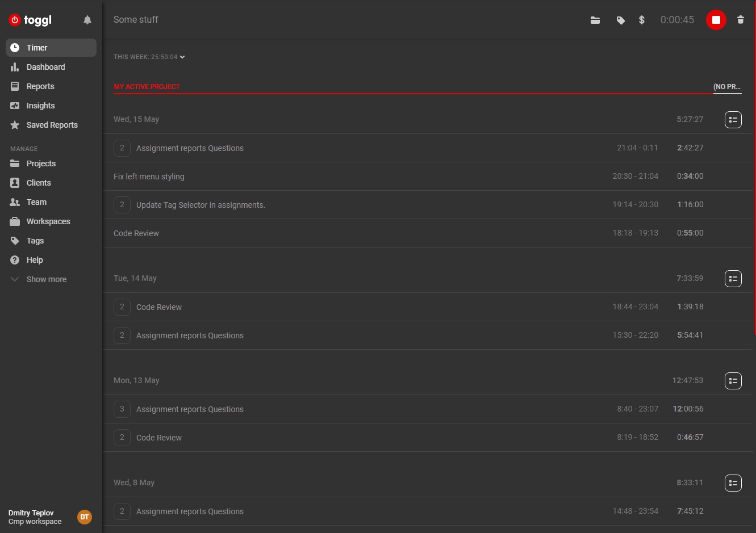Viewport: 756px width, 533px height.
Task: Open Reports from the sidebar
Action: pyautogui.click(x=40, y=86)
